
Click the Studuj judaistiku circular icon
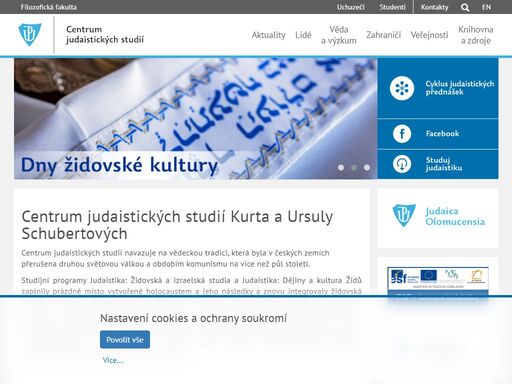(402, 164)
